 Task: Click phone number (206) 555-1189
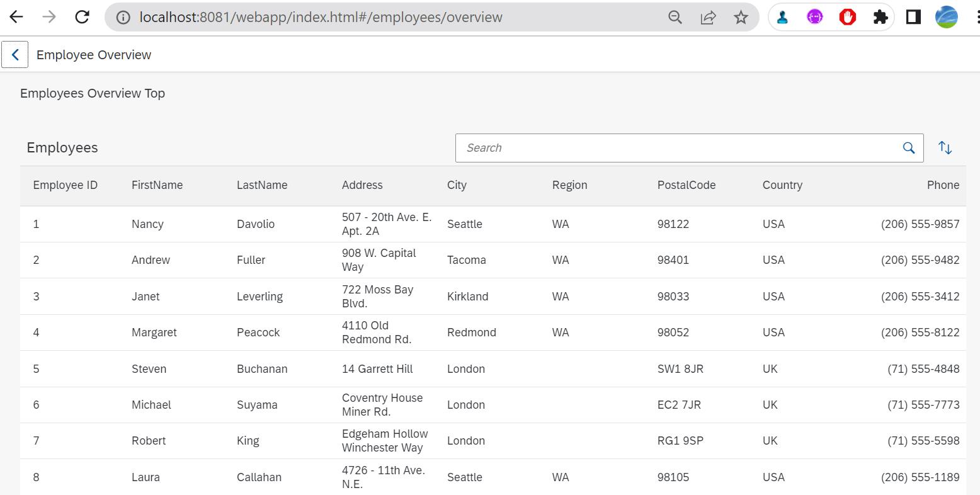[x=920, y=477]
